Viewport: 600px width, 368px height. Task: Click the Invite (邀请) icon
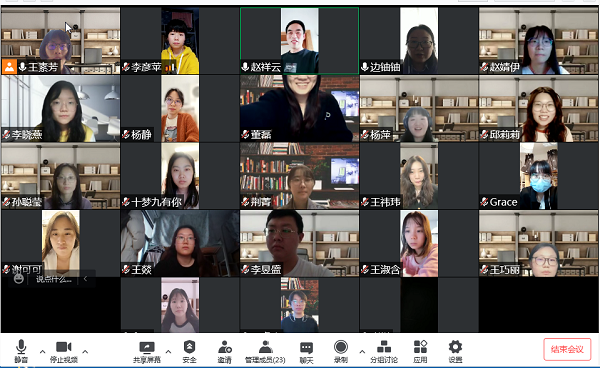coord(225,352)
